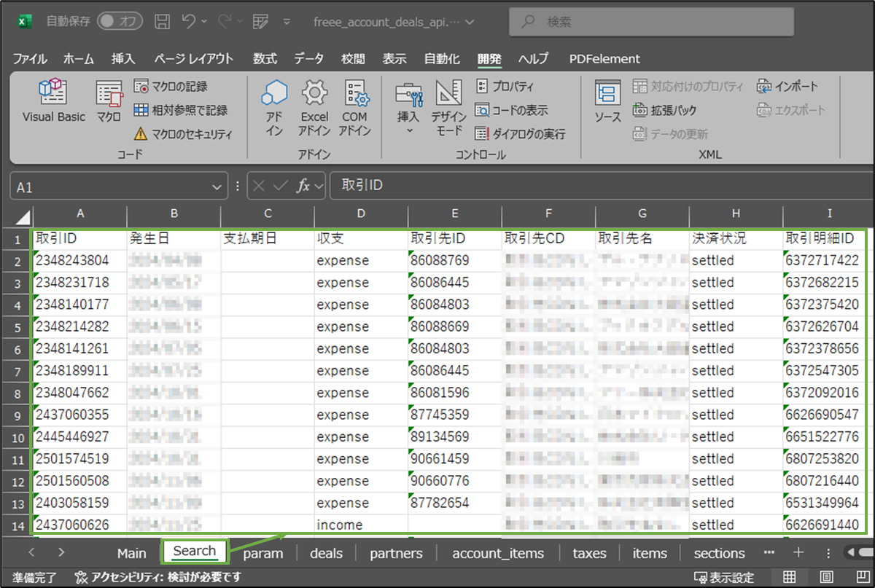Customize quick access toolbar dropdown
The height and width of the screenshot is (588, 875).
[287, 22]
